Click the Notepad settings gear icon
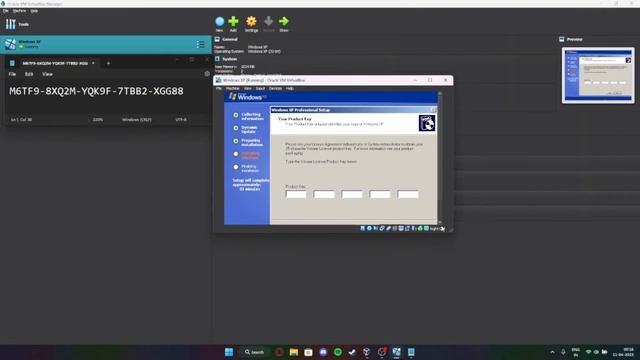The image size is (640, 360). pyautogui.click(x=207, y=74)
